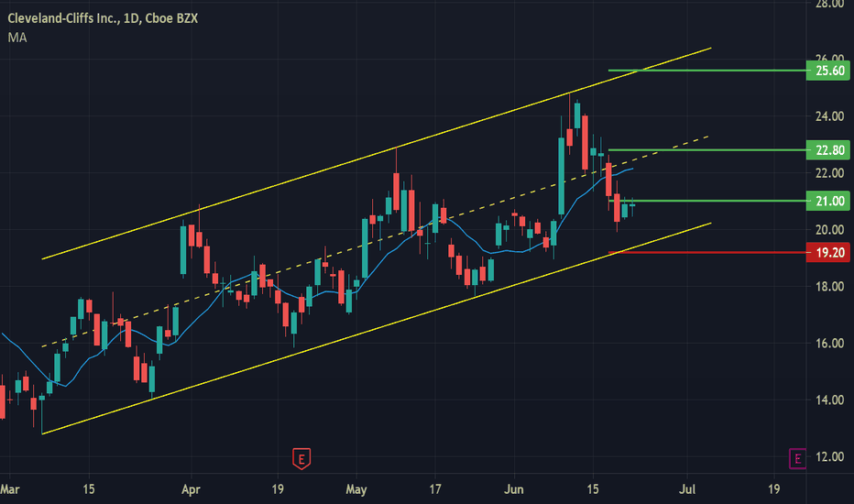854x504 pixels.
Task: Click the 17 date label on time axis
Action: tap(434, 489)
